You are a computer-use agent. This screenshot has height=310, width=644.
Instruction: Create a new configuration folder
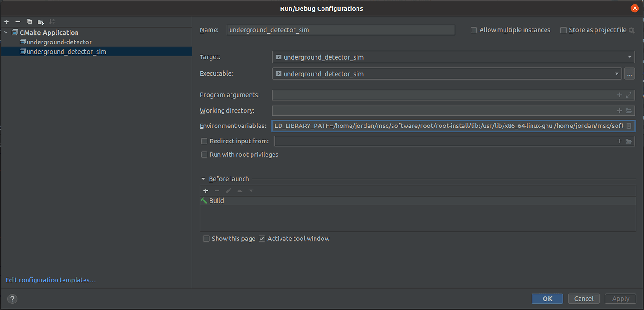pyautogui.click(x=40, y=21)
